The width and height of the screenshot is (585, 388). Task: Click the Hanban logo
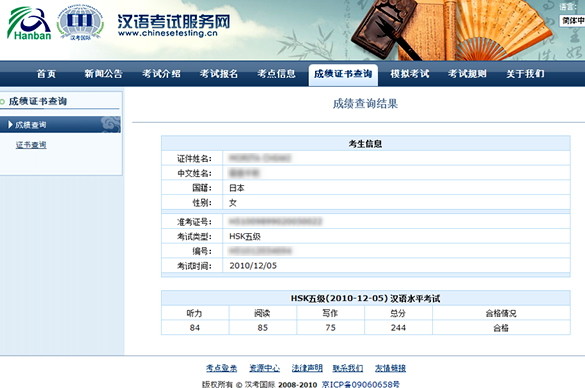[x=29, y=23]
